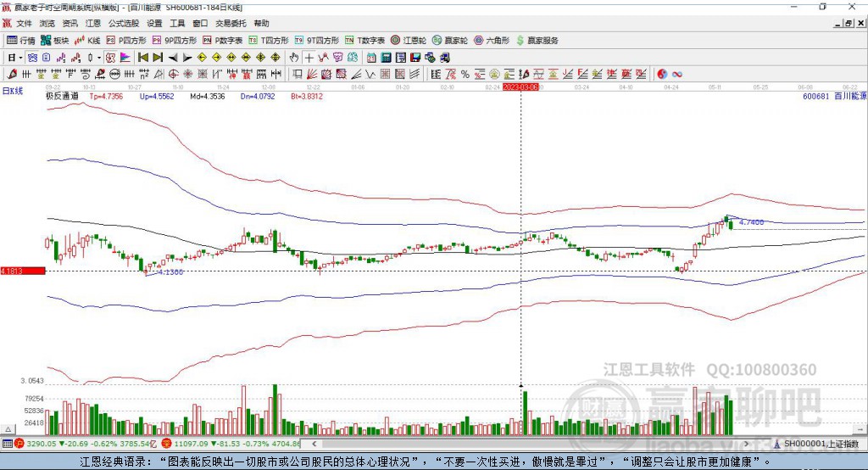Viewport: 868px width, 470px height.
Task: Click the blue infinity symbol icon
Action: (x=677, y=75)
